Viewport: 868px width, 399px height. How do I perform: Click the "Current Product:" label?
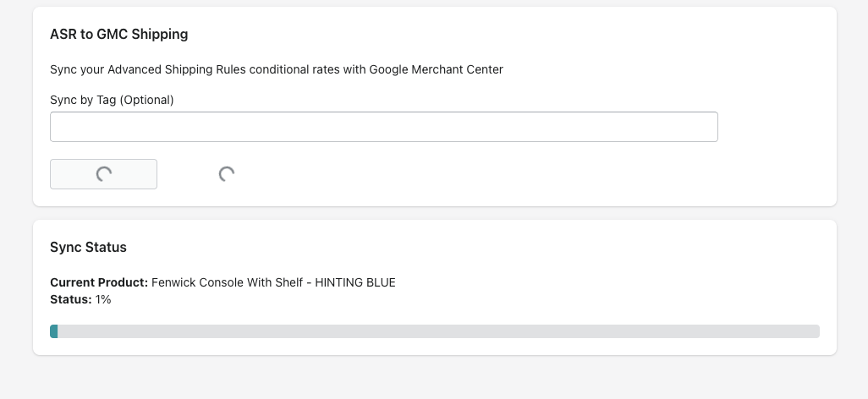[x=99, y=282]
